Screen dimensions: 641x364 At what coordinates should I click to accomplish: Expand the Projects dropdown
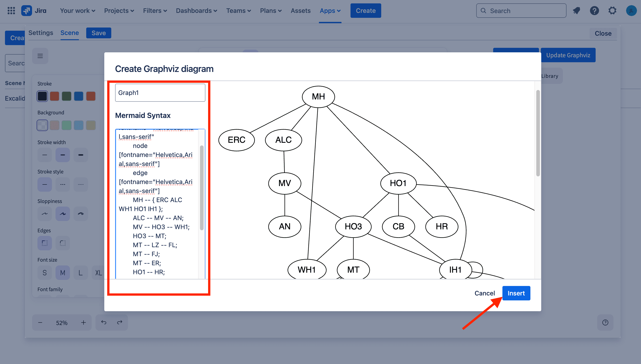[119, 11]
